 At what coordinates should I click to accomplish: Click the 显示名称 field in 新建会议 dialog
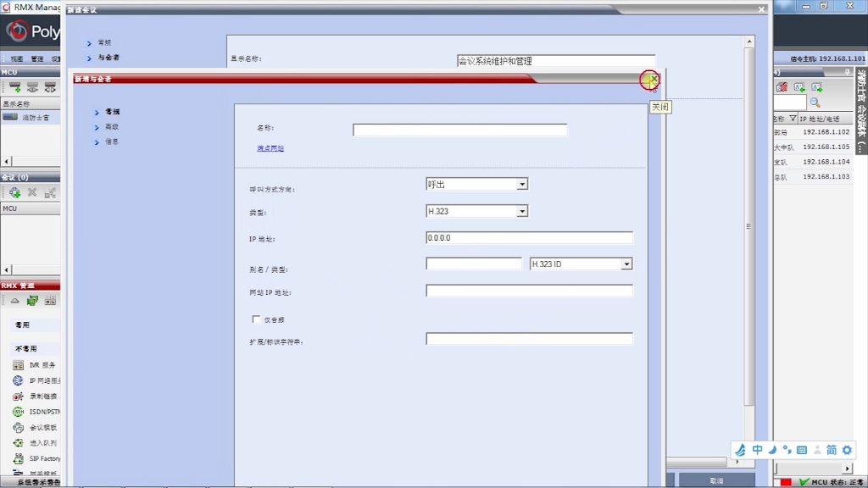coord(556,61)
